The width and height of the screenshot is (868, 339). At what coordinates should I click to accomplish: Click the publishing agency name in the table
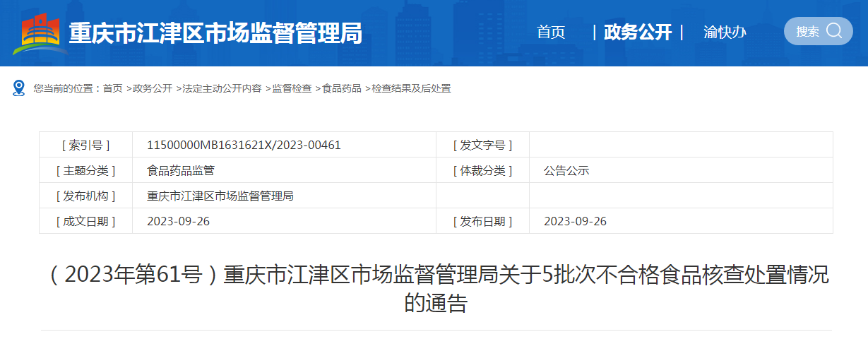point(220,196)
